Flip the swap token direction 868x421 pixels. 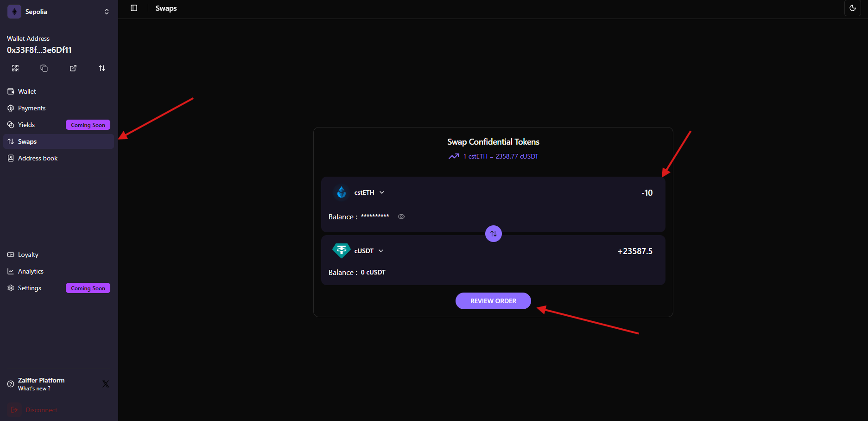(x=493, y=234)
